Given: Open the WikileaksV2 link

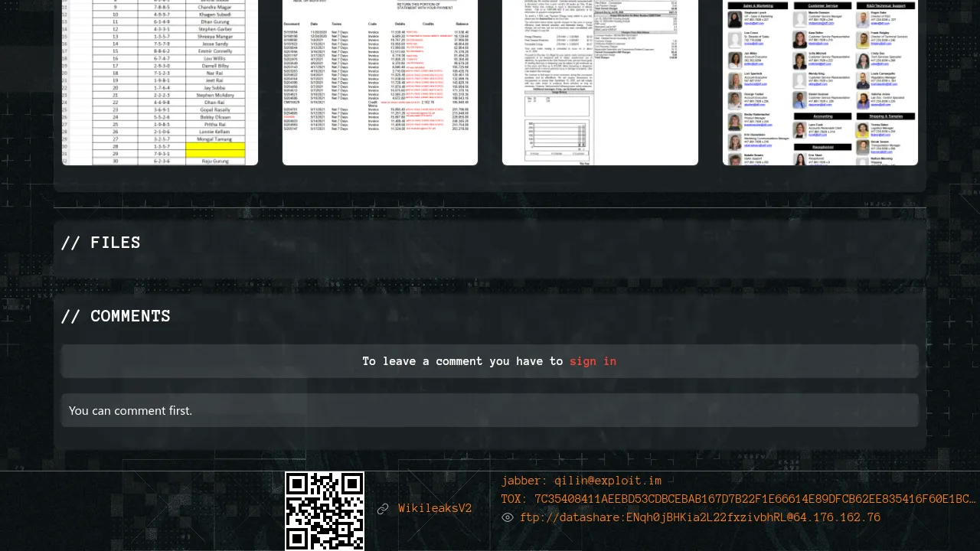Looking at the screenshot, I should click(435, 509).
